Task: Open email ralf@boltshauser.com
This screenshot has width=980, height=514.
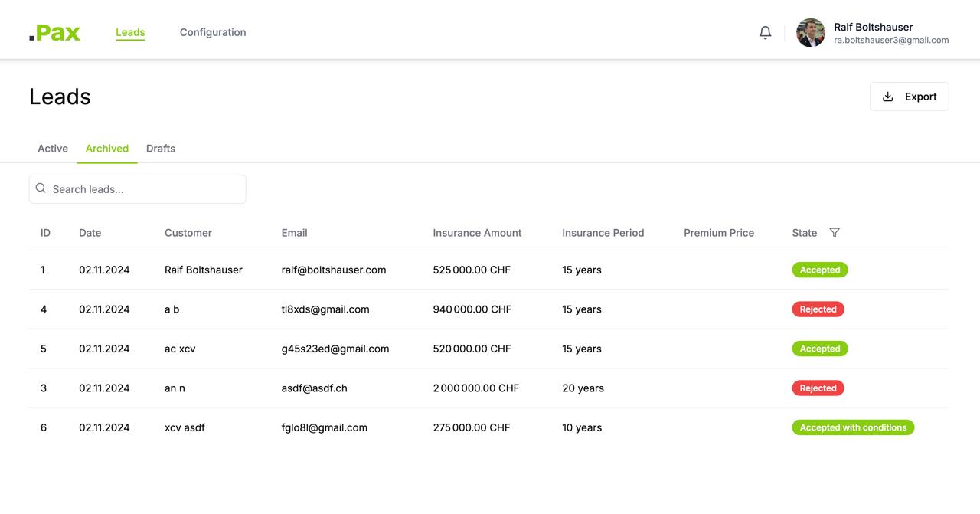Action: [x=334, y=270]
